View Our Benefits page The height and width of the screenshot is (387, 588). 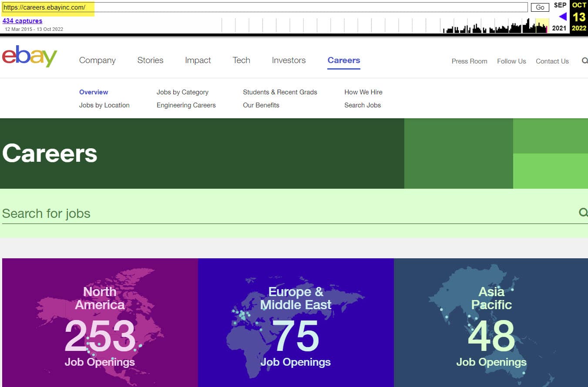pos(261,105)
